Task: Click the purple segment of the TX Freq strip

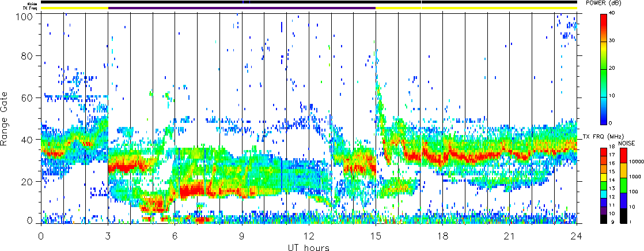Action: pyautogui.click(x=242, y=8)
